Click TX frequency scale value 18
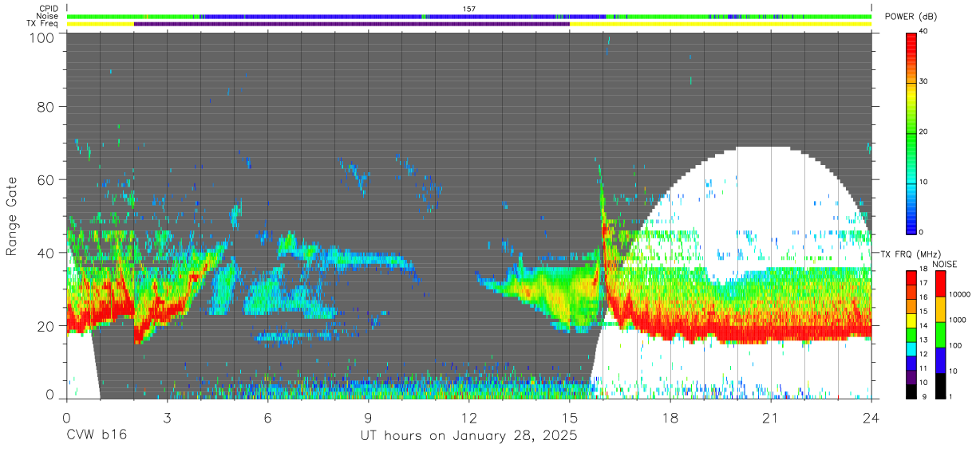980x452 pixels. point(924,271)
